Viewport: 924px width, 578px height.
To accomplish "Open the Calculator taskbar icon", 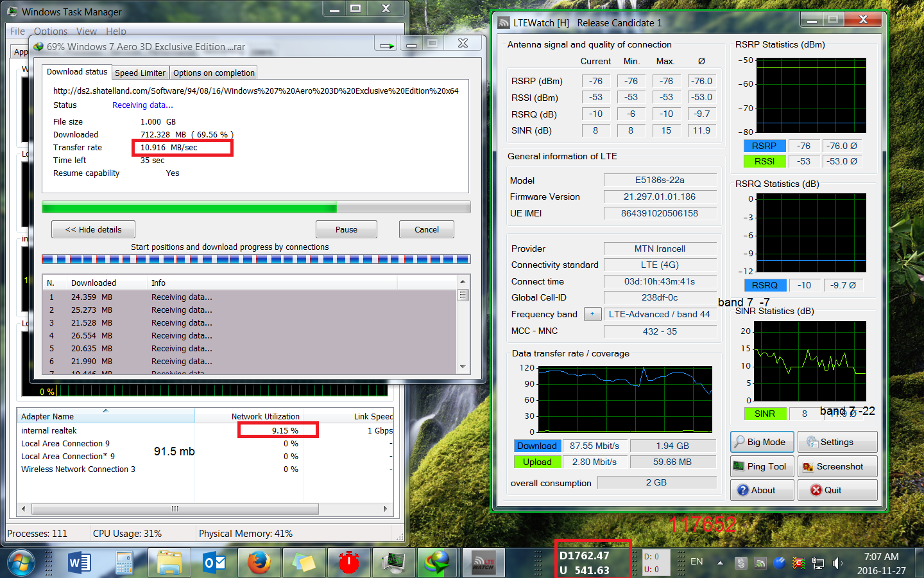I will [x=124, y=563].
